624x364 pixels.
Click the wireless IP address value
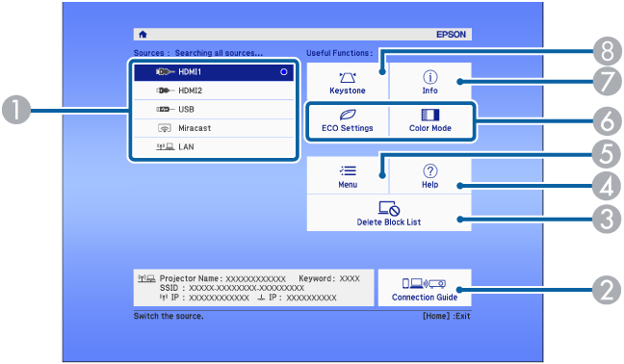219,298
